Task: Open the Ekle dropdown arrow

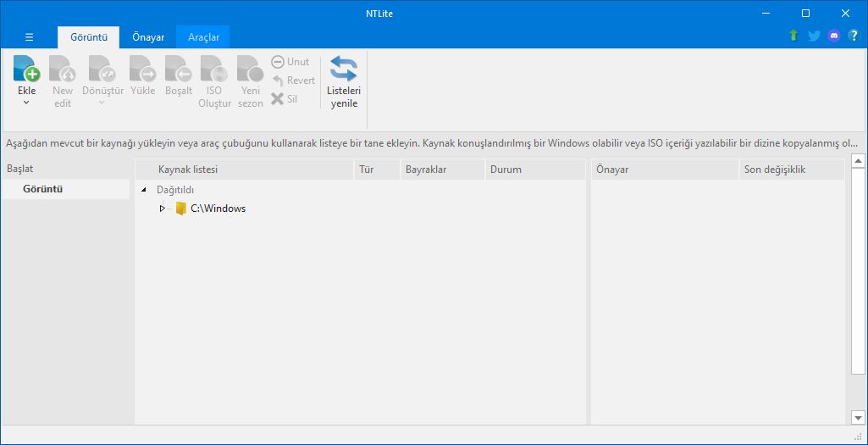Action: pos(26,103)
